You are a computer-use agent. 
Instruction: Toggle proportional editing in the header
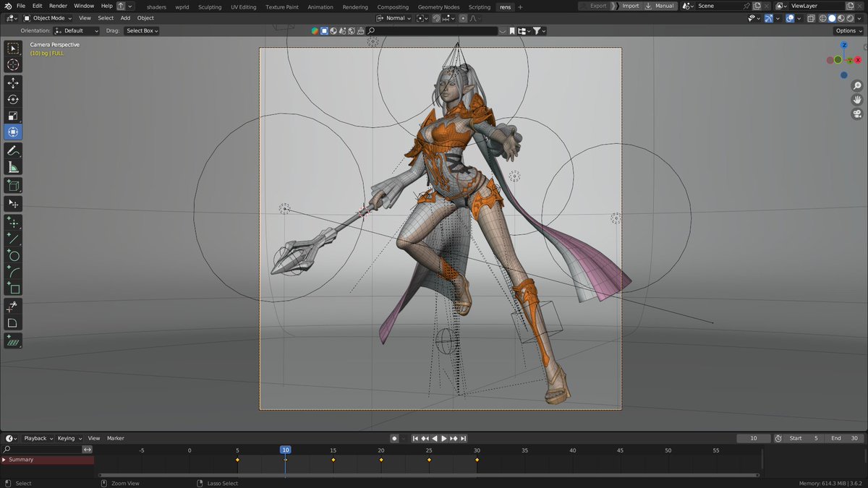[463, 18]
